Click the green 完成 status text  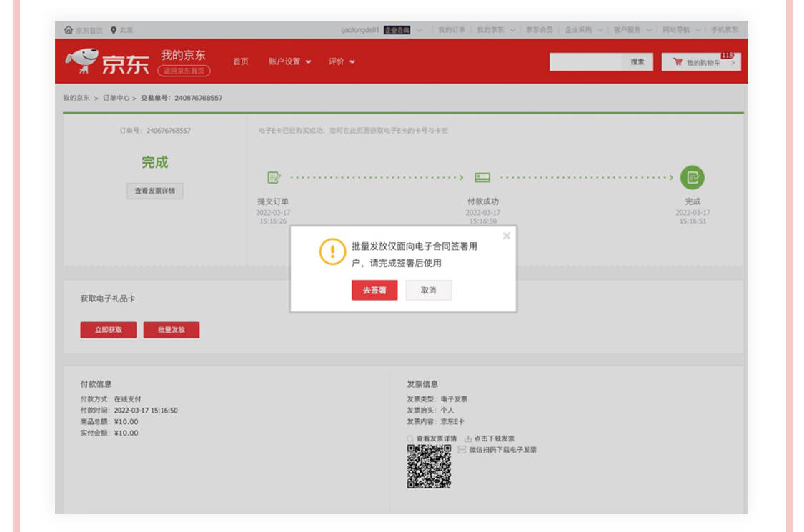click(155, 163)
